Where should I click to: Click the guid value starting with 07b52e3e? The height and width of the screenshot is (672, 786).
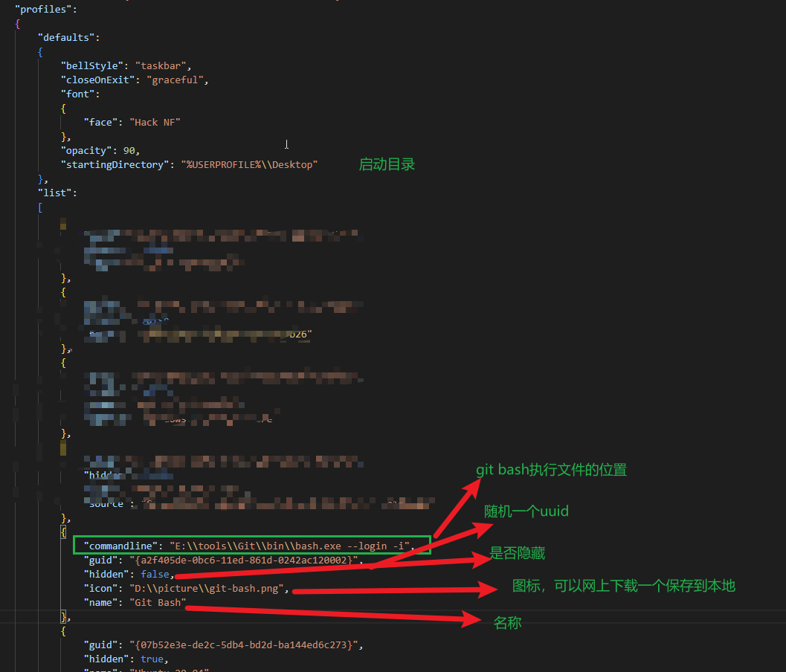[245, 644]
